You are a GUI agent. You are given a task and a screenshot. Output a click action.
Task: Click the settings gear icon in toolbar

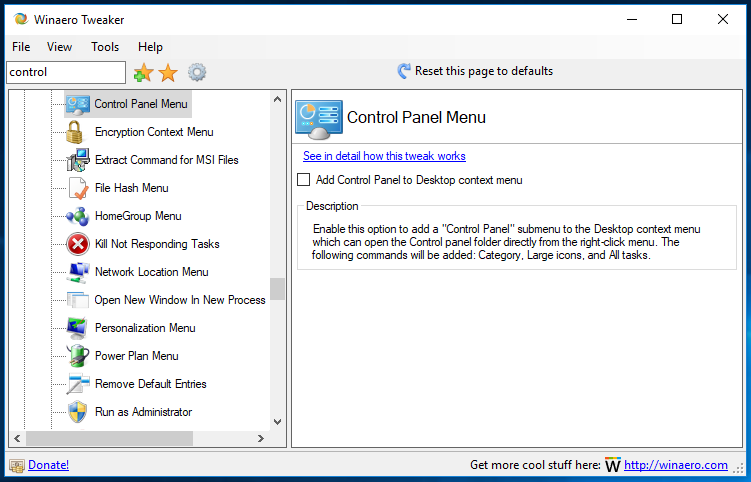[197, 72]
